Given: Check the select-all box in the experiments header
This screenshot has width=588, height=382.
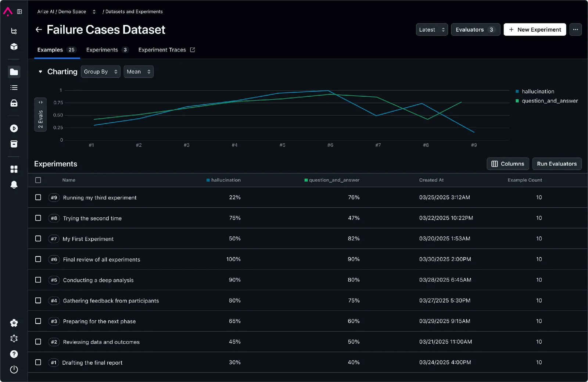Looking at the screenshot, I should (38, 180).
